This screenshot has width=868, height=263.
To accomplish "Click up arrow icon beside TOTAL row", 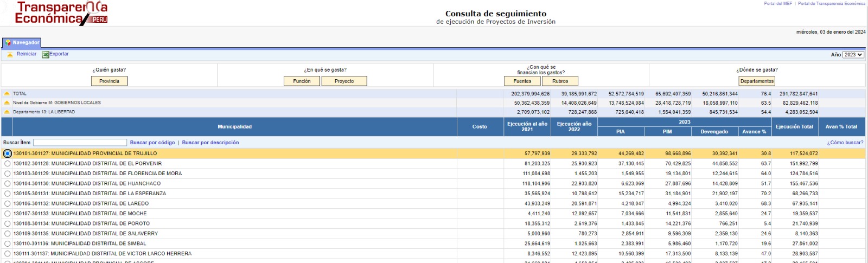I will coord(7,94).
